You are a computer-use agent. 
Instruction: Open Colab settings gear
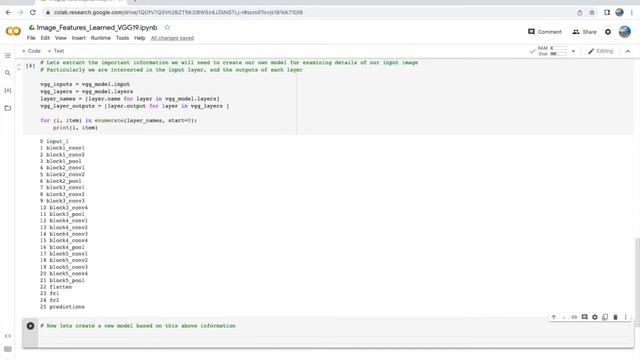(608, 31)
